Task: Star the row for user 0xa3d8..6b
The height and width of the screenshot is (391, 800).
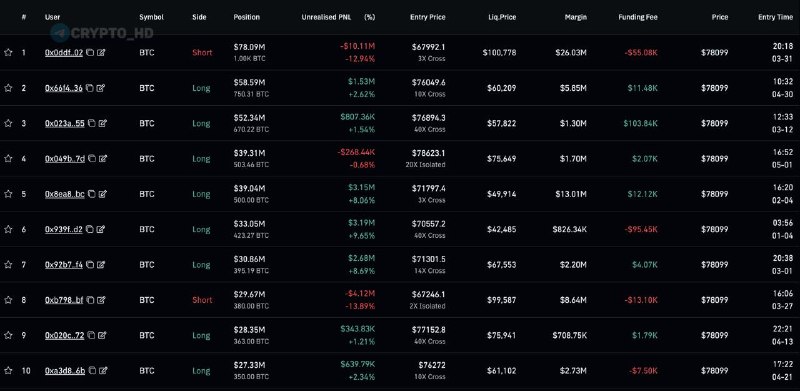Action: pos(8,371)
